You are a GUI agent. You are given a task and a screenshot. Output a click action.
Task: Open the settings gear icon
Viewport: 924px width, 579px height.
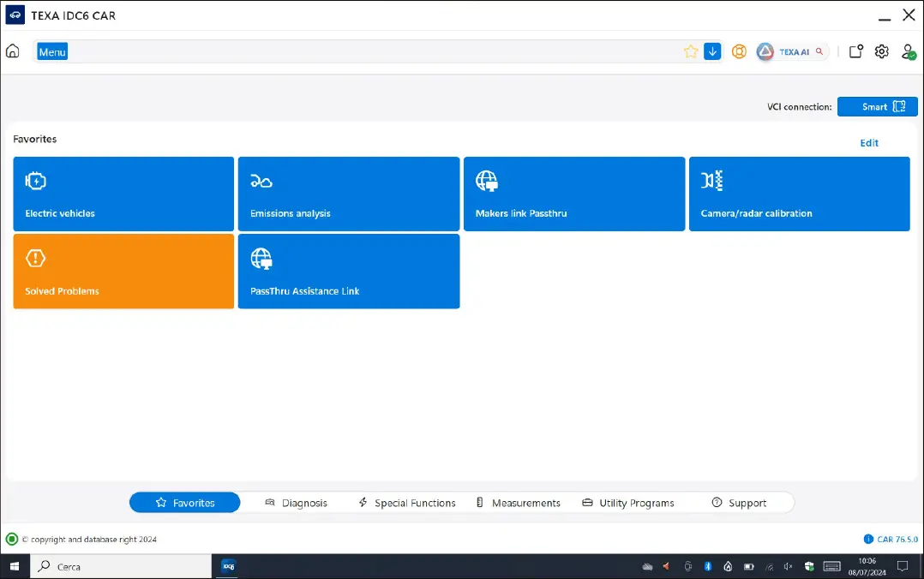881,51
